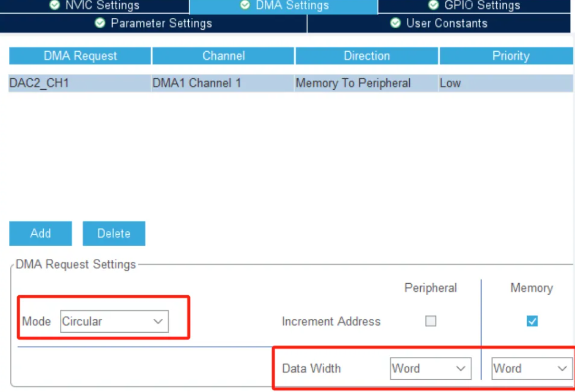
Task: Enable Peripheral increment address checkbox
Action: point(431,321)
